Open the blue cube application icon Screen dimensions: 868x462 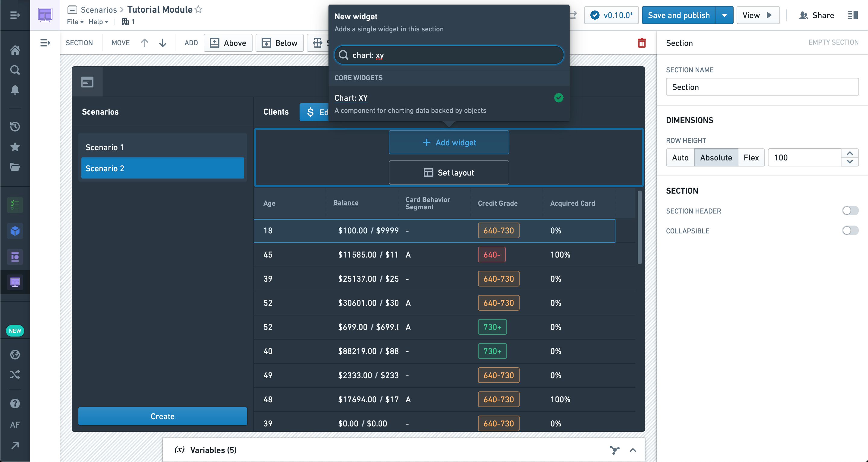15,231
